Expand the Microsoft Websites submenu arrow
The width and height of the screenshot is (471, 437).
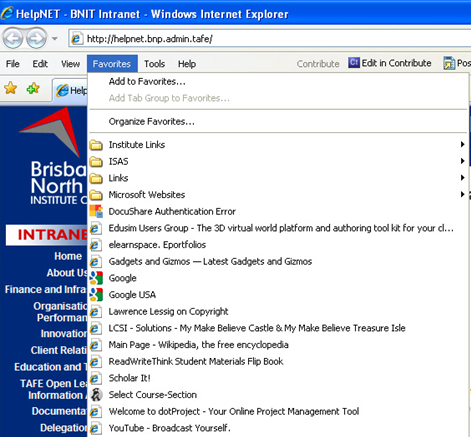pyautogui.click(x=462, y=194)
